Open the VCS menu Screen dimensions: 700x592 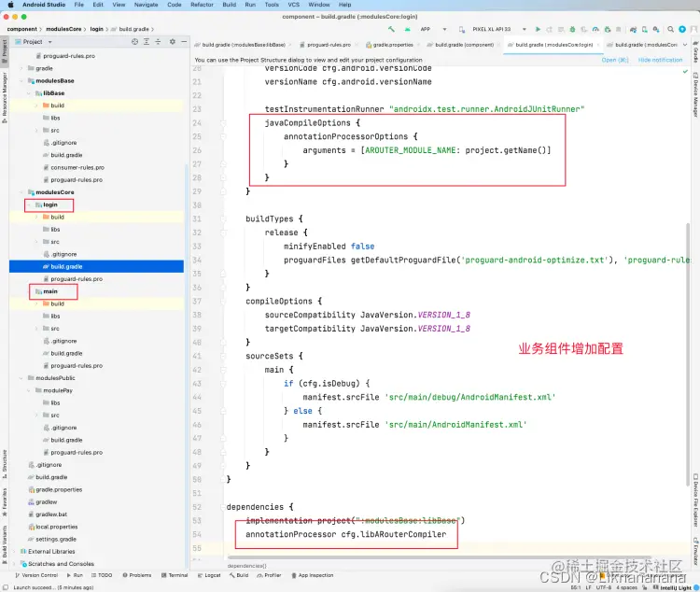point(294,5)
